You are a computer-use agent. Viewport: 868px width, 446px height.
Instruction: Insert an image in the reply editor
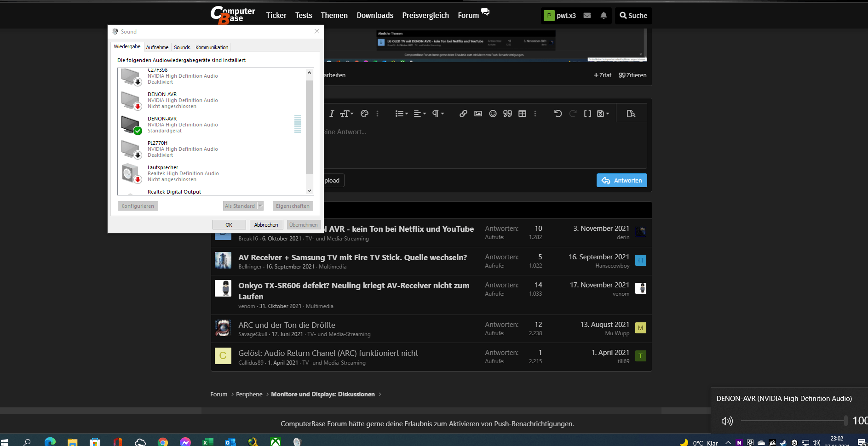(x=478, y=114)
